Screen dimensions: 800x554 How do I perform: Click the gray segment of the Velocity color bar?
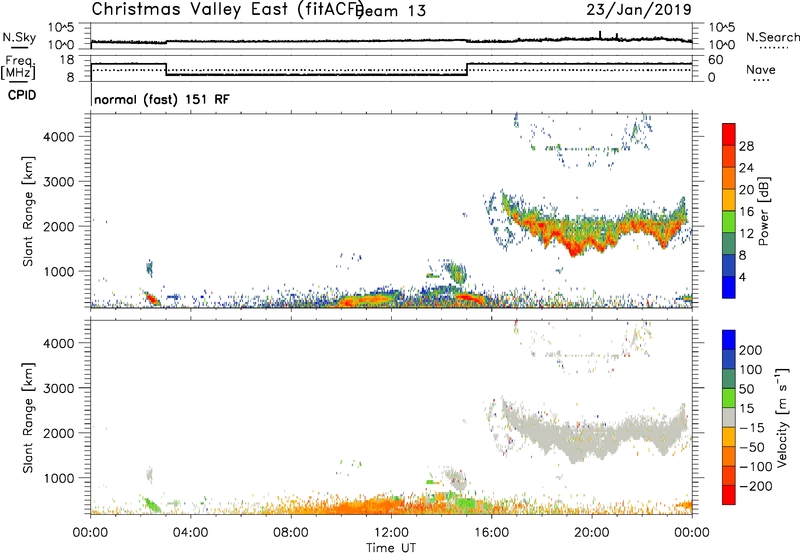(x=729, y=417)
